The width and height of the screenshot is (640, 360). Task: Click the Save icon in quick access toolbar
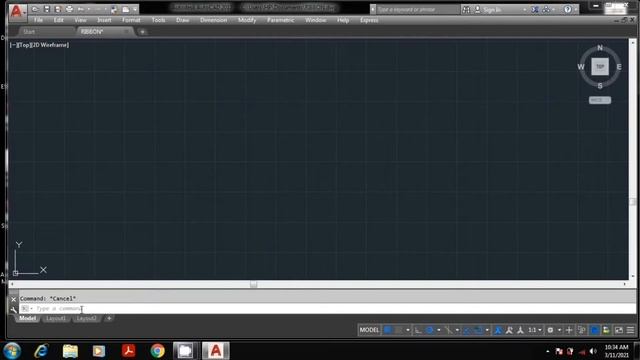tap(47, 9)
